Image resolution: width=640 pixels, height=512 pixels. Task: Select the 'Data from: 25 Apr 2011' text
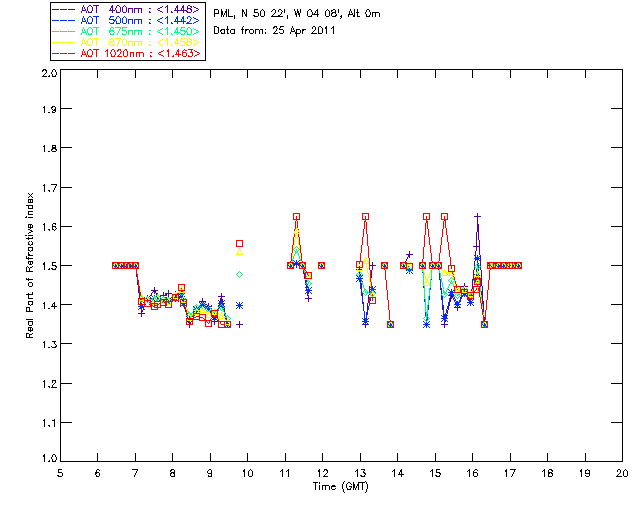274,31
